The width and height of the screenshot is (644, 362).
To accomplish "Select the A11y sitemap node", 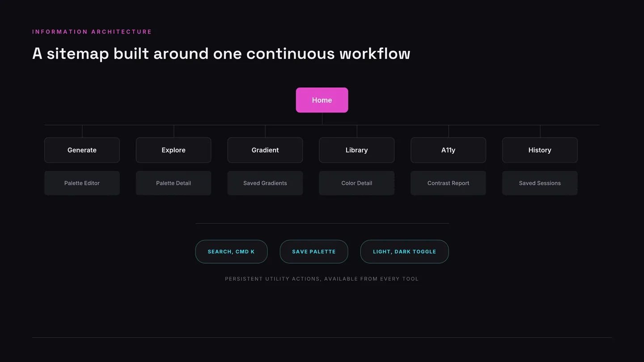I will click(x=448, y=150).
